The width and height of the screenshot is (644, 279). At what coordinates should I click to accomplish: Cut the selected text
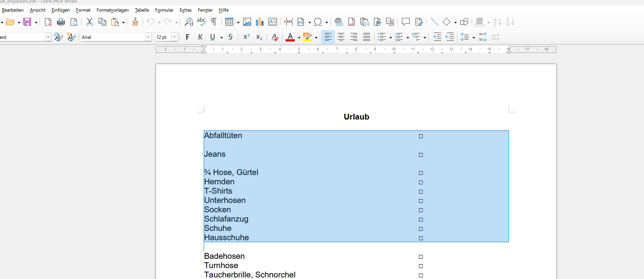[90, 22]
